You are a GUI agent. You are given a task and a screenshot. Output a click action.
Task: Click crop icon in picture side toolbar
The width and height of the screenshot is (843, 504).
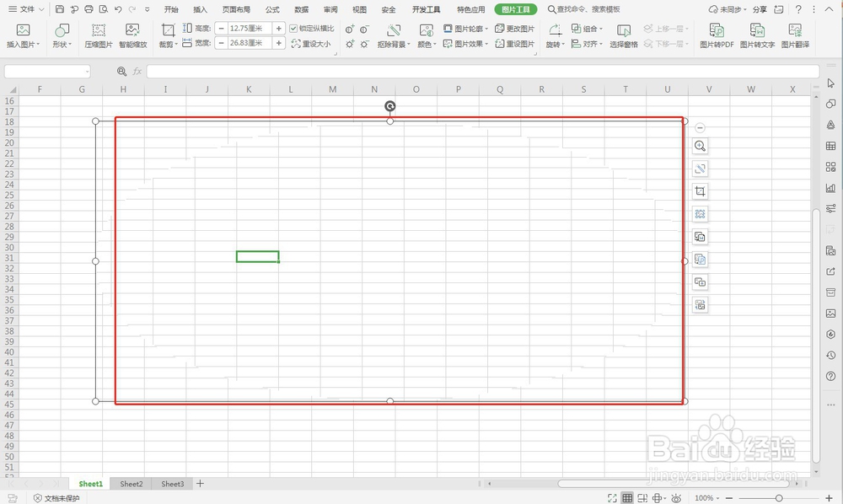click(700, 191)
